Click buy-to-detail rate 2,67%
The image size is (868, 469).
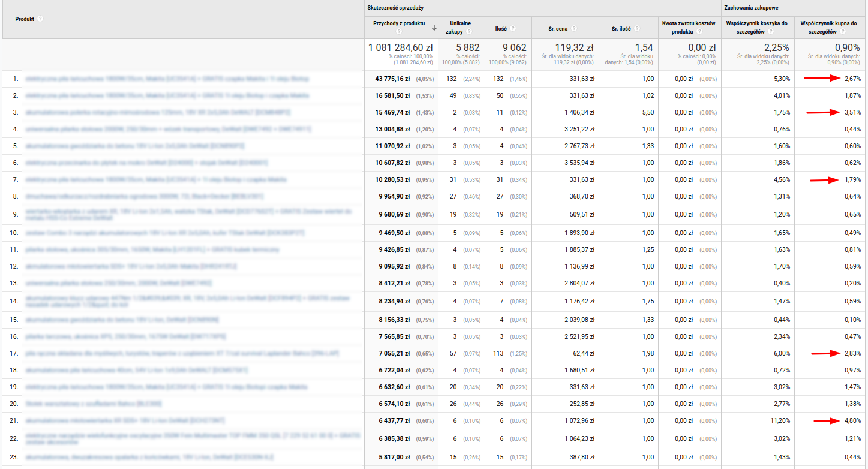click(x=852, y=79)
